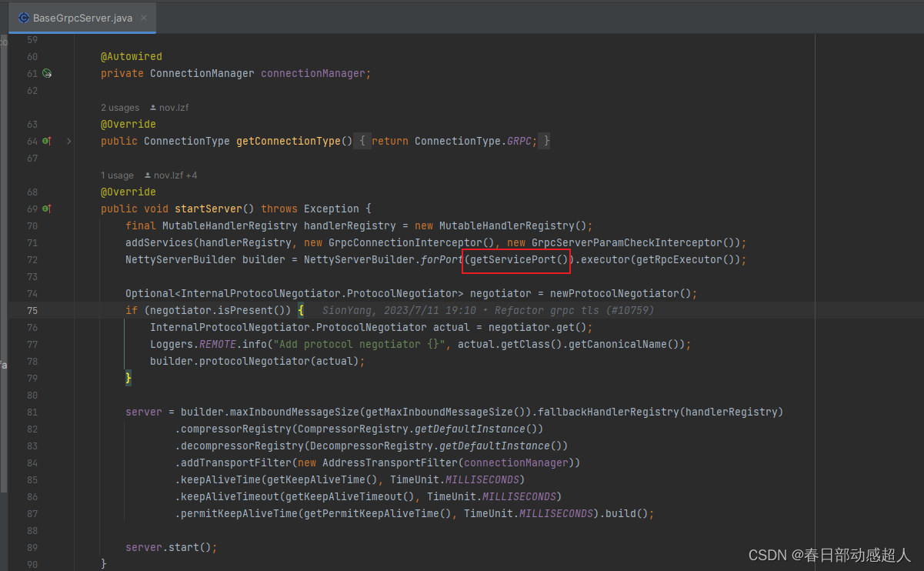The image size is (924, 571).
Task: Click the Java class icon on the tab
Action: (x=24, y=18)
